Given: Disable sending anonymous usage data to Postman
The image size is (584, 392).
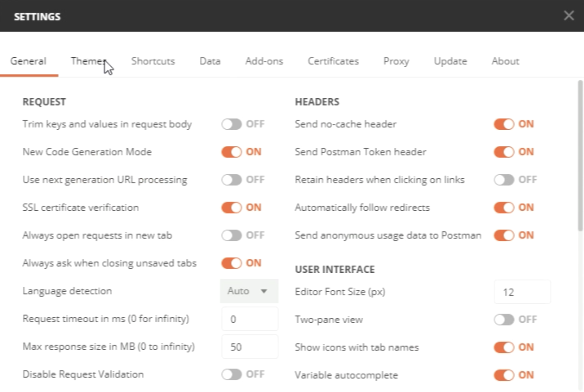Looking at the screenshot, I should click(x=504, y=235).
